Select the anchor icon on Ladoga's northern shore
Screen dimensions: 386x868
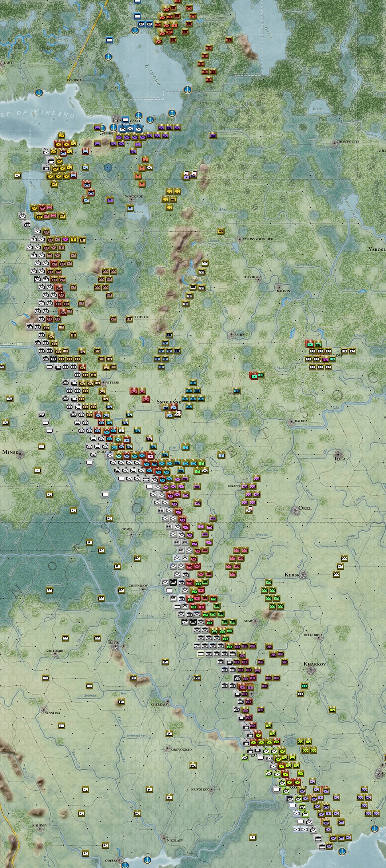135,31
